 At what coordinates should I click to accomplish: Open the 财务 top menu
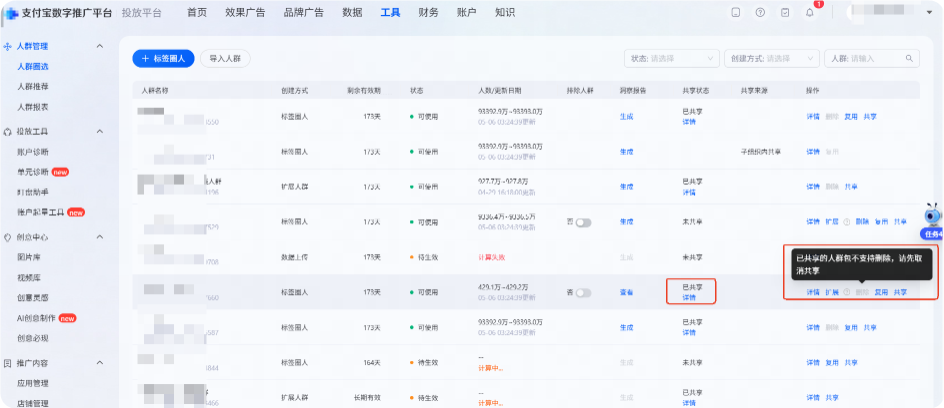tap(428, 13)
